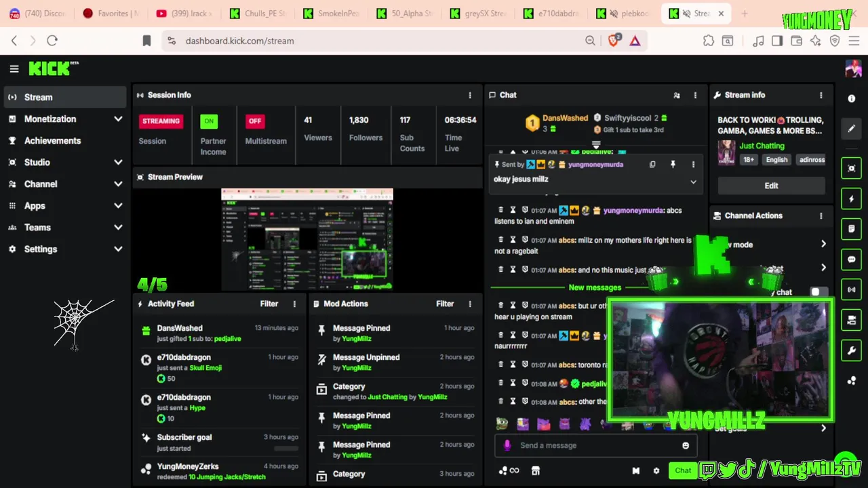Toggle broadcast signal icon in right rail
Screen dimensions: 868x488
click(x=852, y=289)
